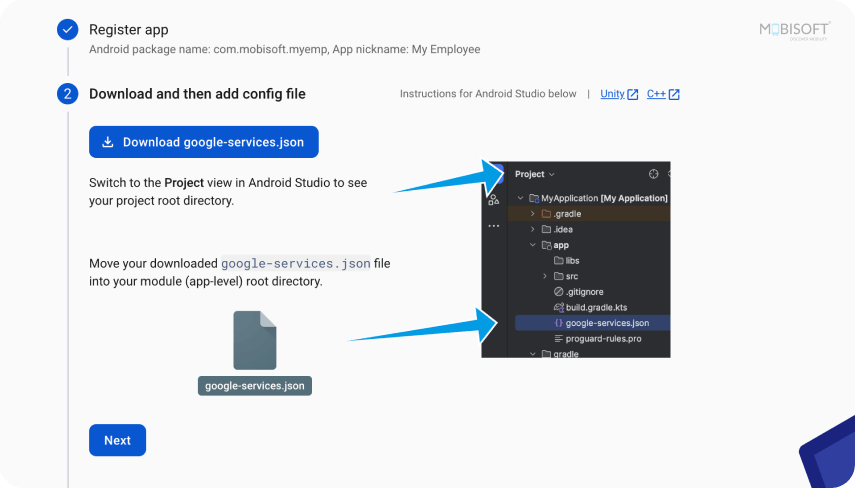Click the curly-brace JSON icon of google-services.json

click(558, 323)
